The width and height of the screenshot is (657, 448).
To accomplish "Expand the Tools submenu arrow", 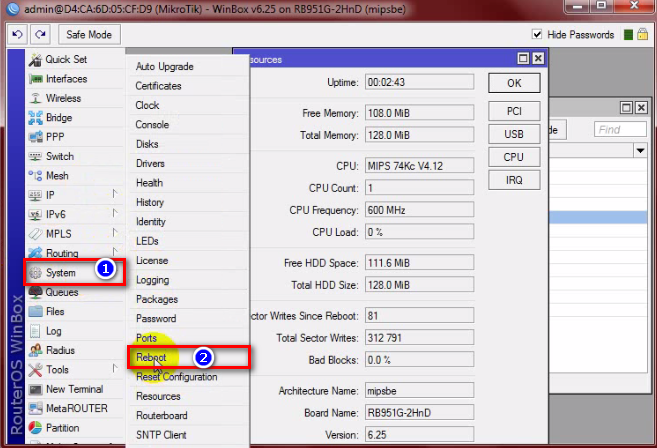I will (115, 368).
